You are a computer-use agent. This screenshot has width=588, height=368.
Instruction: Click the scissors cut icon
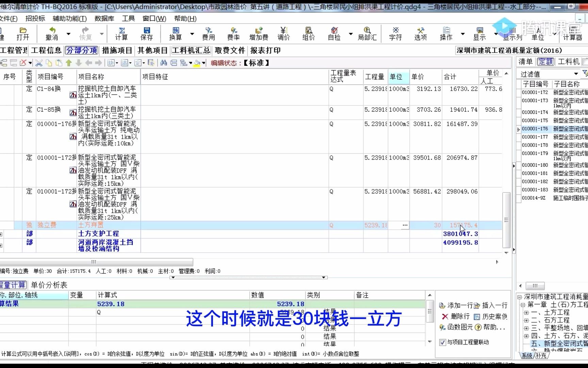coord(39,63)
